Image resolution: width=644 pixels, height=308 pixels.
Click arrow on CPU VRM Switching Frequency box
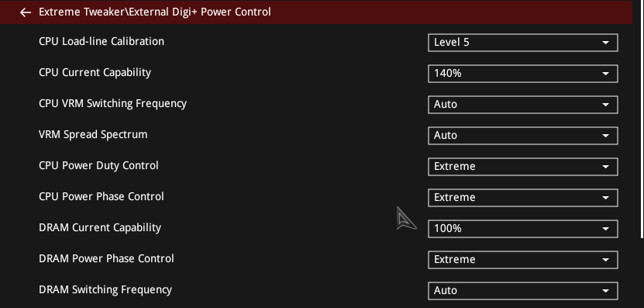tap(605, 105)
